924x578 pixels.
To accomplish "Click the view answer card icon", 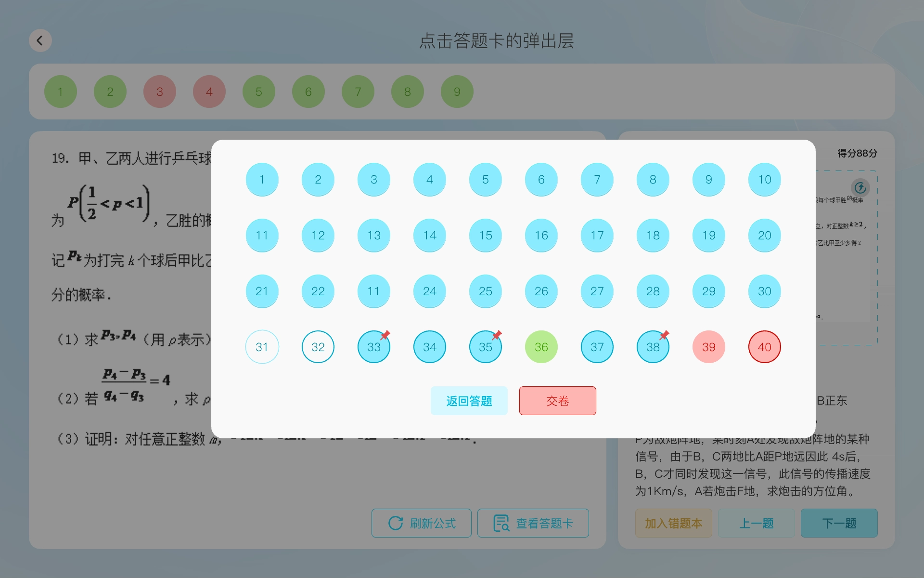I will point(501,523).
